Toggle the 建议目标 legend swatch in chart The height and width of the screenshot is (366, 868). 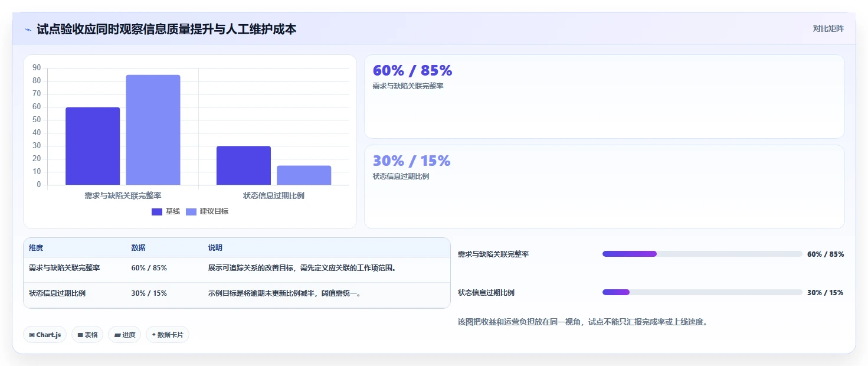pyautogui.click(x=191, y=211)
